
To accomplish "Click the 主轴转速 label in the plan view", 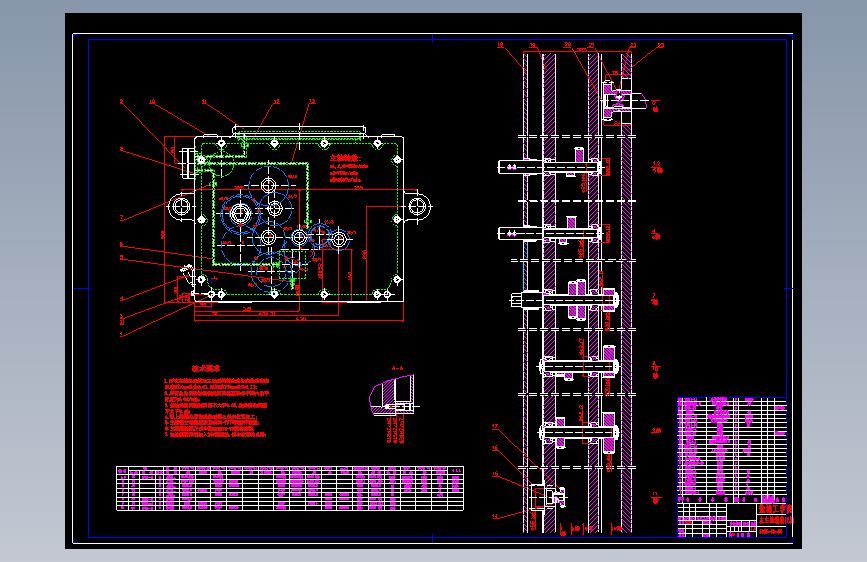I will (x=346, y=158).
